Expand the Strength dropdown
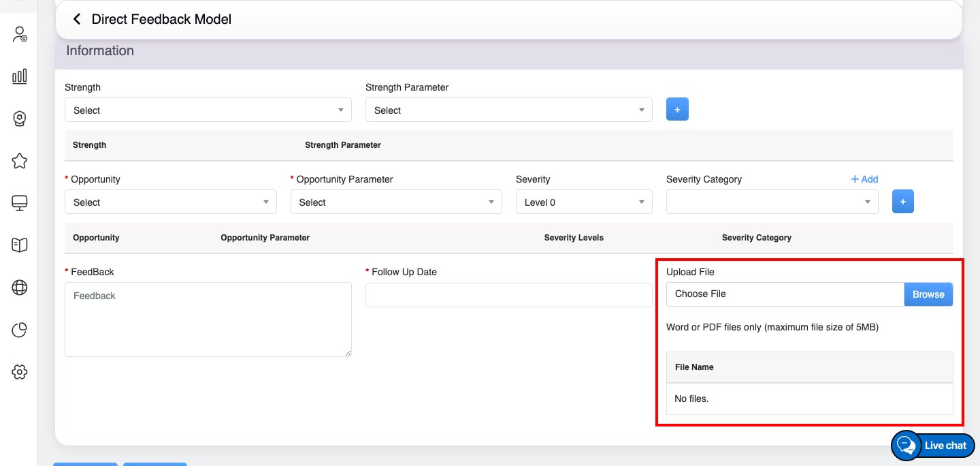The width and height of the screenshot is (980, 466). [x=208, y=110]
